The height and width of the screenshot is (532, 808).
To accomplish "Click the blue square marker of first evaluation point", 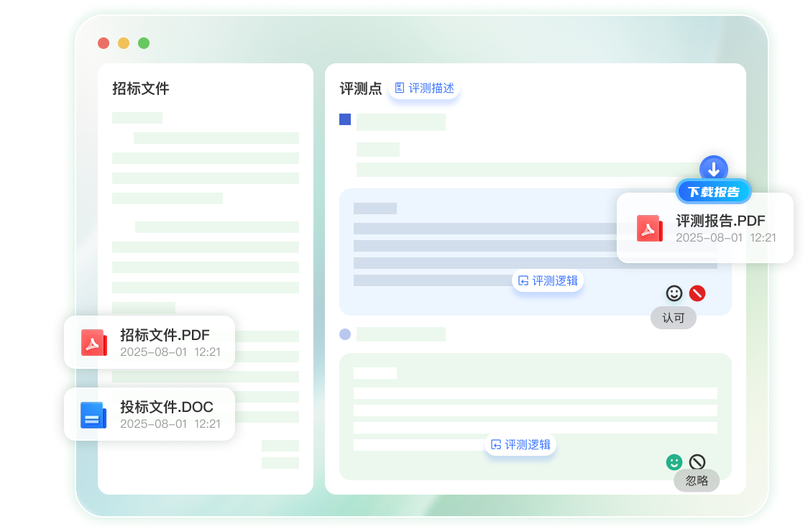I will click(x=344, y=119).
